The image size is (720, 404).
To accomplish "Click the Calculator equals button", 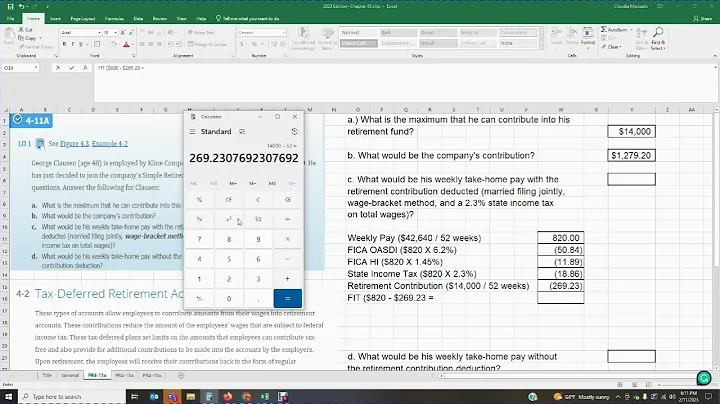I will pyautogui.click(x=287, y=298).
